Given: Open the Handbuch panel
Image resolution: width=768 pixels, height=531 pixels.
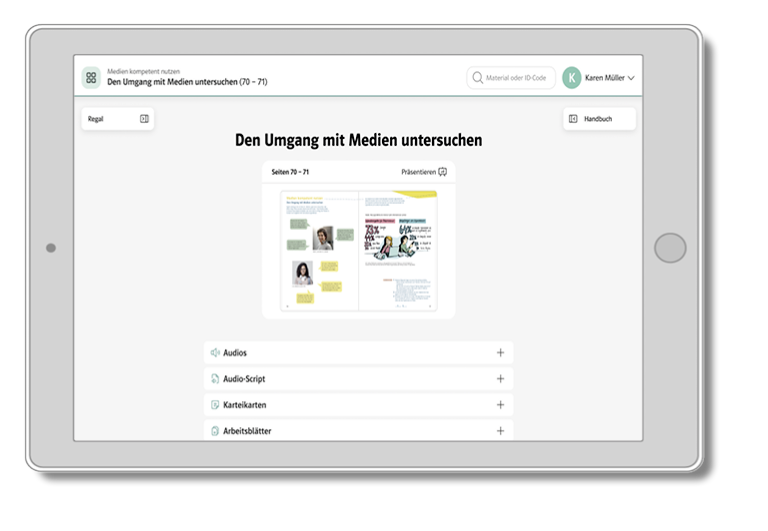Looking at the screenshot, I should click(x=598, y=119).
